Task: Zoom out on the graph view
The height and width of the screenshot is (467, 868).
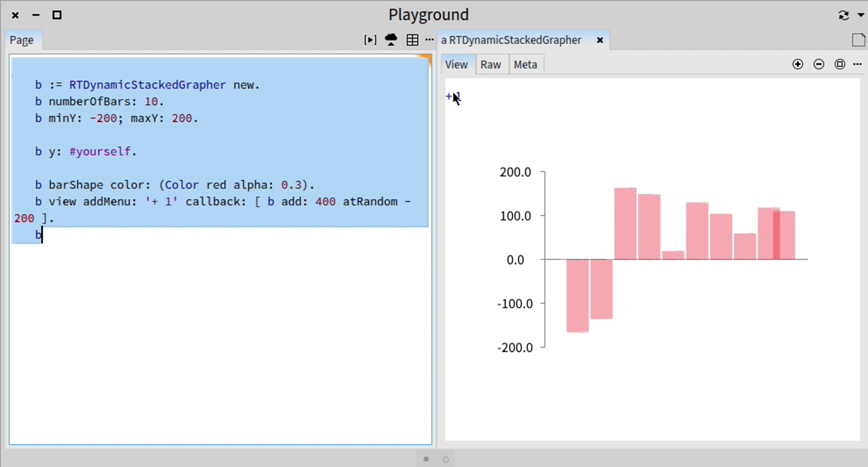Action: (819, 64)
